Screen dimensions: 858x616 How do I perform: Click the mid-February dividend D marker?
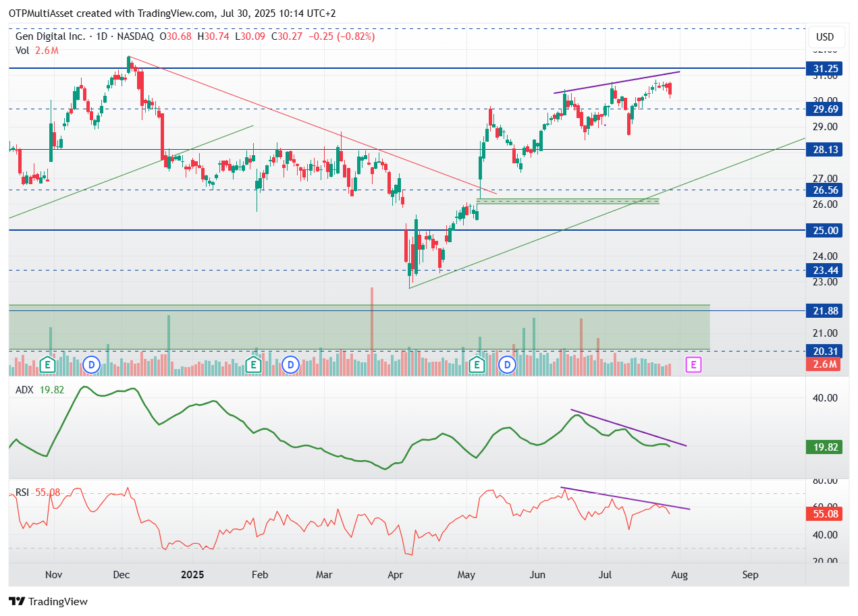click(x=290, y=365)
